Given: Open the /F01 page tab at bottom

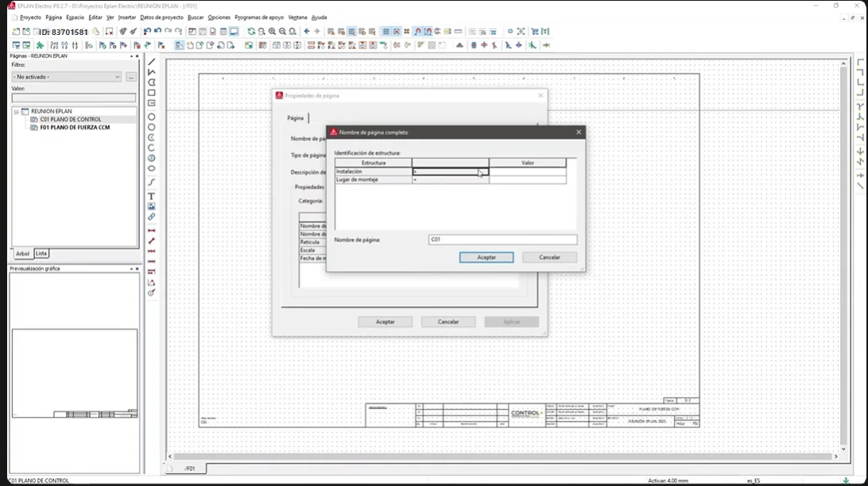Looking at the screenshot, I should [191, 469].
